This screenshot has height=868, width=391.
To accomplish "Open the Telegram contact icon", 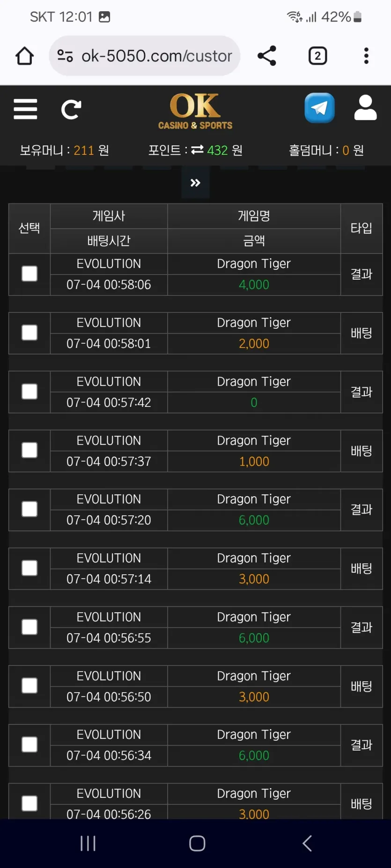I will (319, 108).
